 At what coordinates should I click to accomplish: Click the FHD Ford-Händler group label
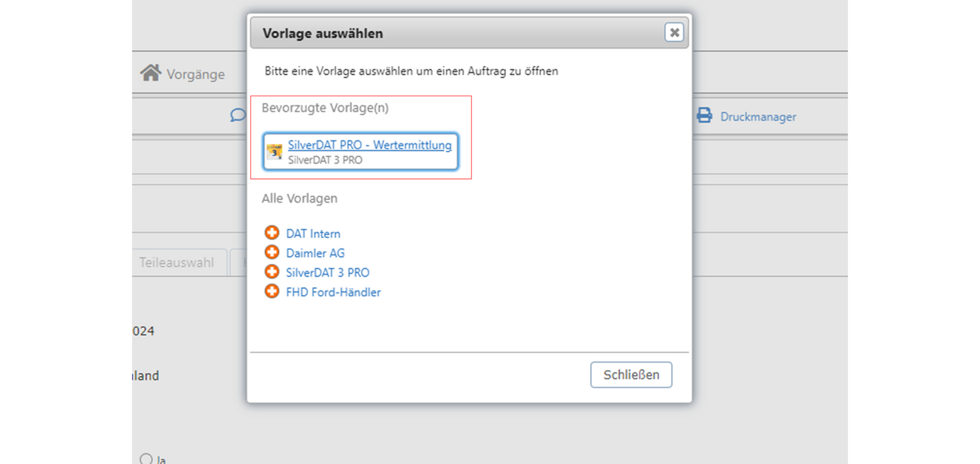333,292
